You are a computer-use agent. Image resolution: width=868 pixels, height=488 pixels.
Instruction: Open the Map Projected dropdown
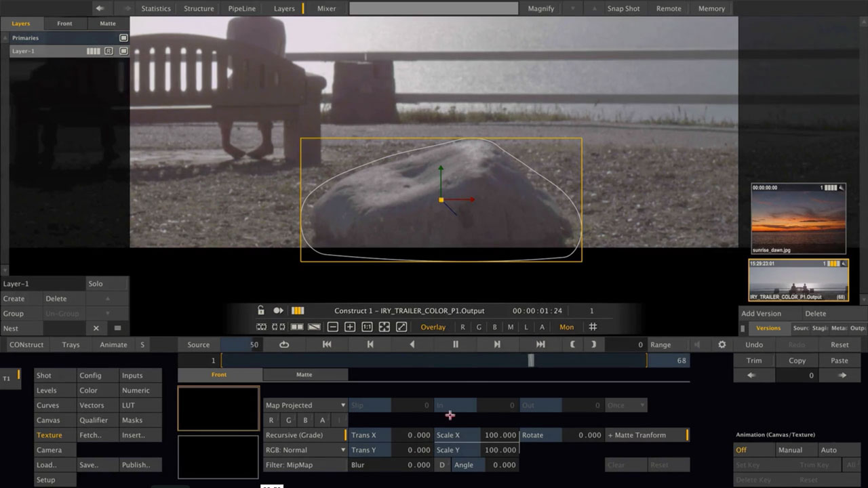click(305, 405)
